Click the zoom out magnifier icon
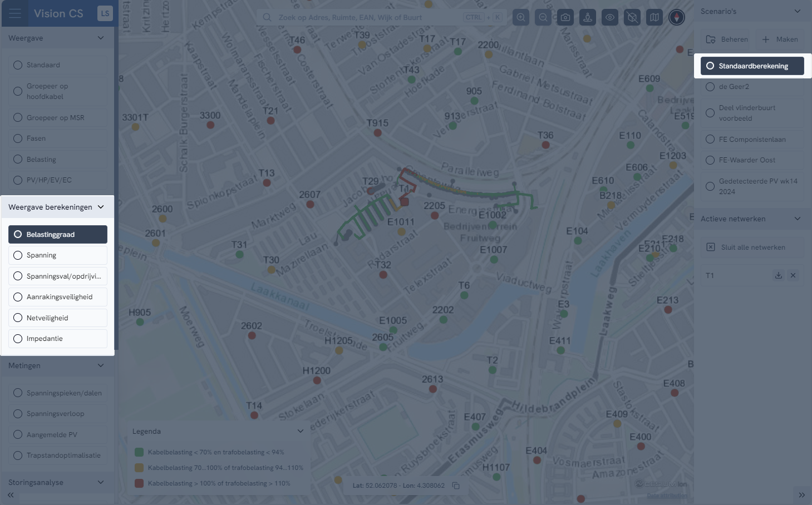Screen dimensions: 812x505 pos(543,17)
